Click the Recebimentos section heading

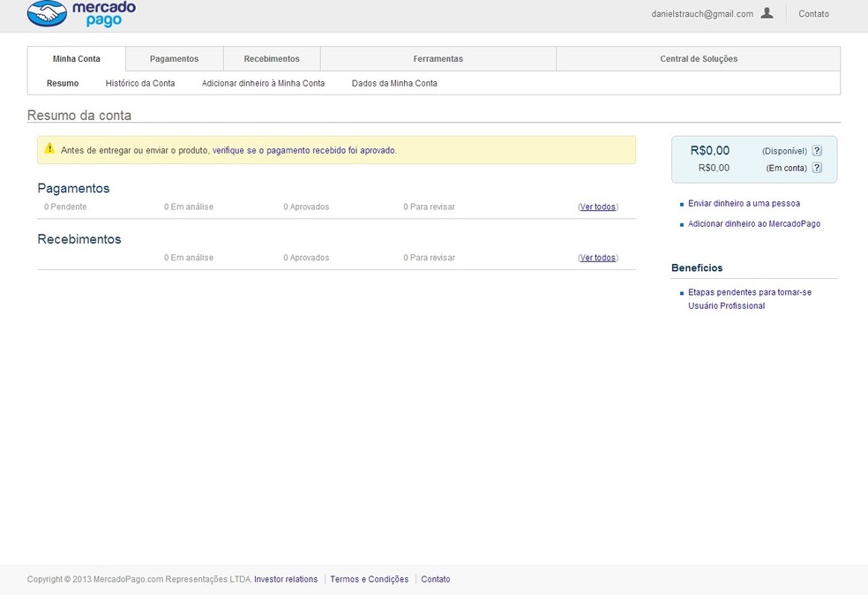79,239
